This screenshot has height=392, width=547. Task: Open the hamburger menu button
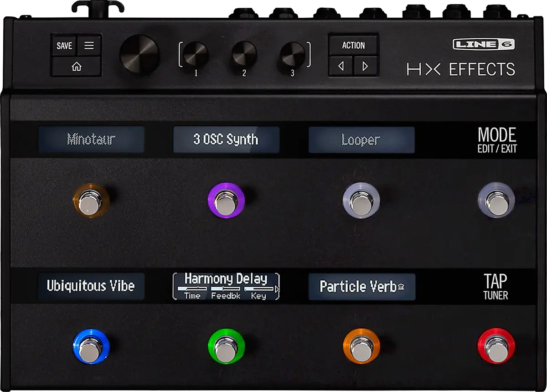89,46
